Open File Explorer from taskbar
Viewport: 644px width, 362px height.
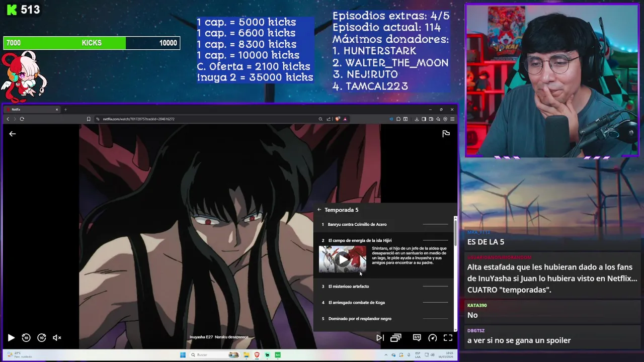[247, 355]
